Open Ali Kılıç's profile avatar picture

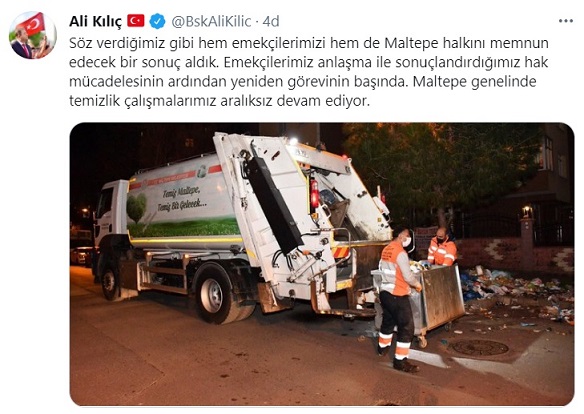click(32, 35)
